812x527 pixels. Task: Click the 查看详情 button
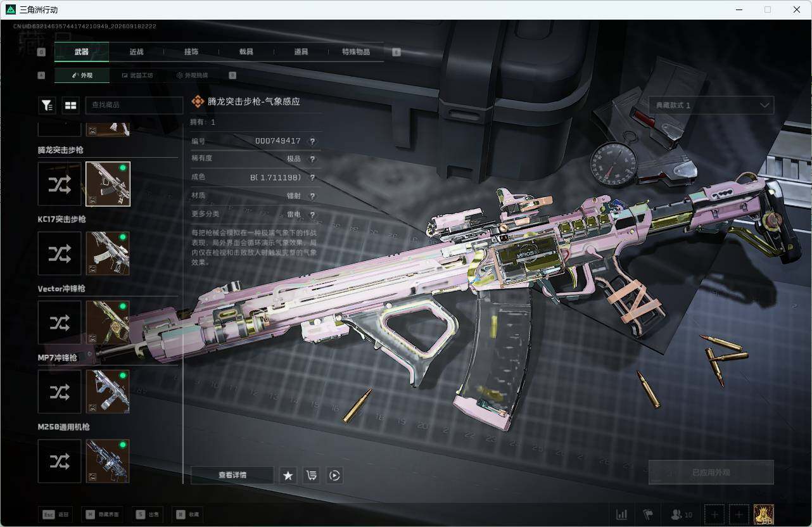point(232,475)
